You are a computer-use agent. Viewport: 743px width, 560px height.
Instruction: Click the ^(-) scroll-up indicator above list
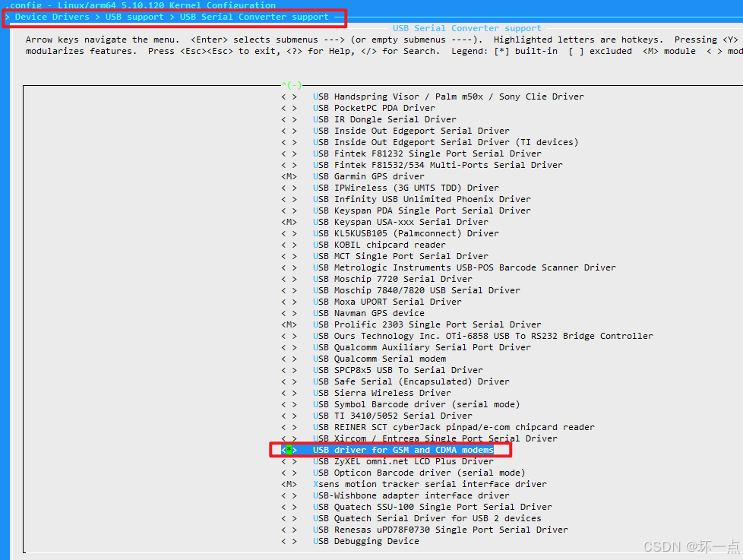pyautogui.click(x=292, y=85)
